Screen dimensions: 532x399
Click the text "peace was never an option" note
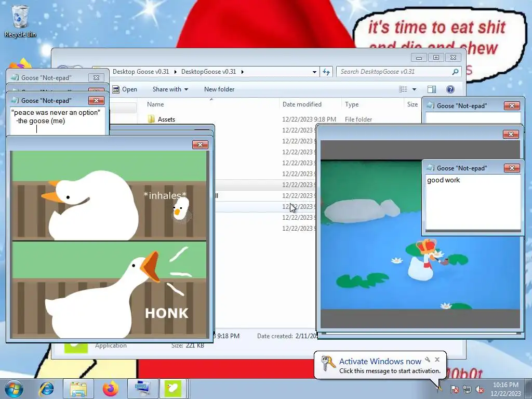(56, 113)
